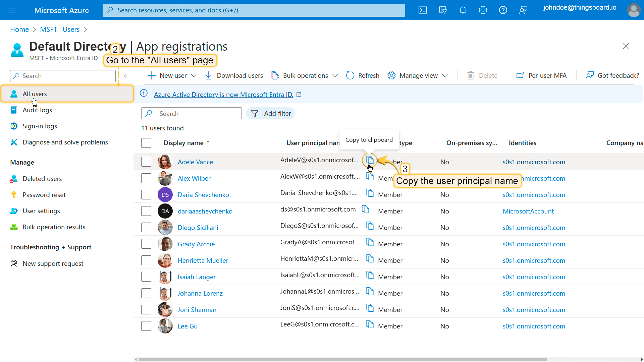Open portal settings gear icon
Screen dimensions: 644x362
483,10
